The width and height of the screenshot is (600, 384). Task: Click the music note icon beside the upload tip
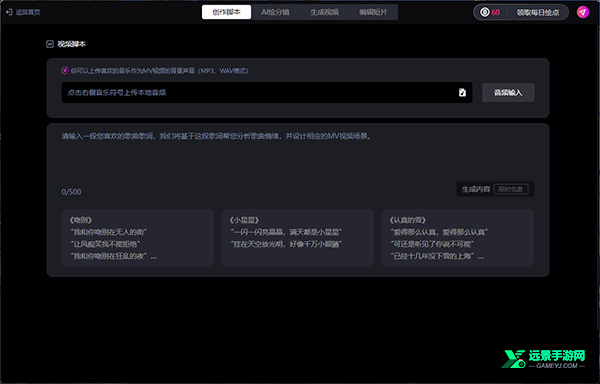65,71
